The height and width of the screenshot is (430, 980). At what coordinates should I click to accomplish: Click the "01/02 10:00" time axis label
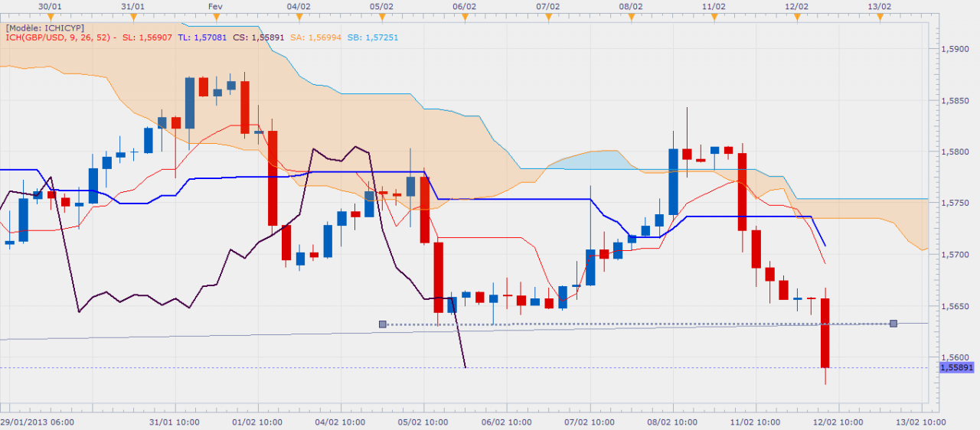(x=257, y=422)
